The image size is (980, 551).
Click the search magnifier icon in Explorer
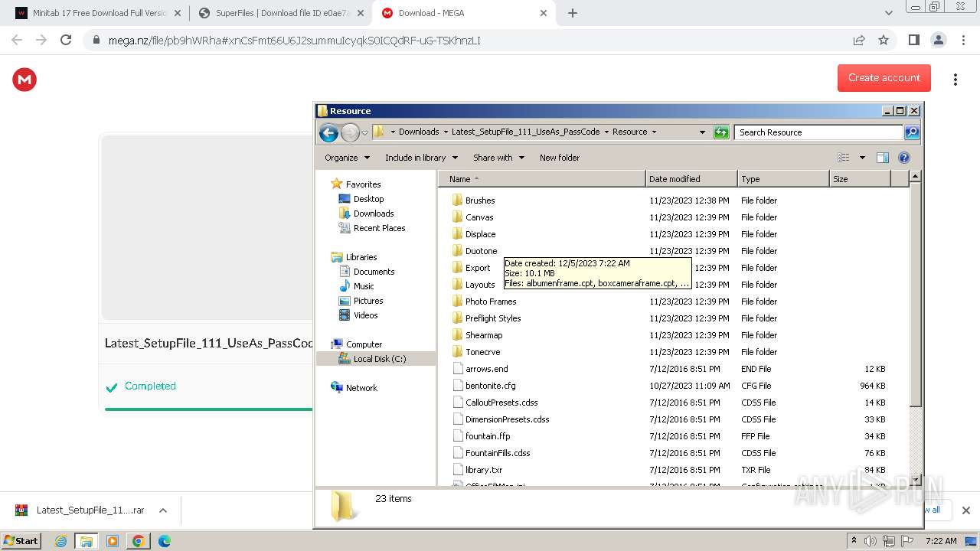[x=911, y=132]
